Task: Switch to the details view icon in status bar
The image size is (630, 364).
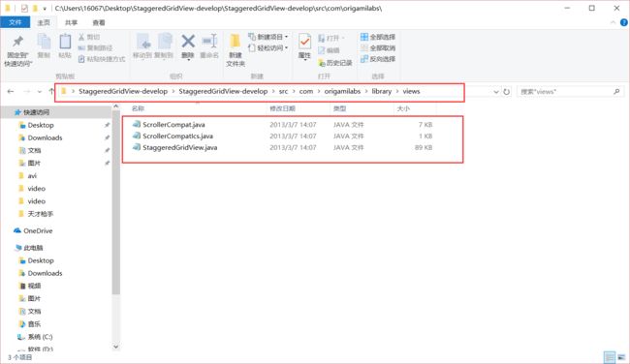Action: pyautogui.click(x=610, y=357)
